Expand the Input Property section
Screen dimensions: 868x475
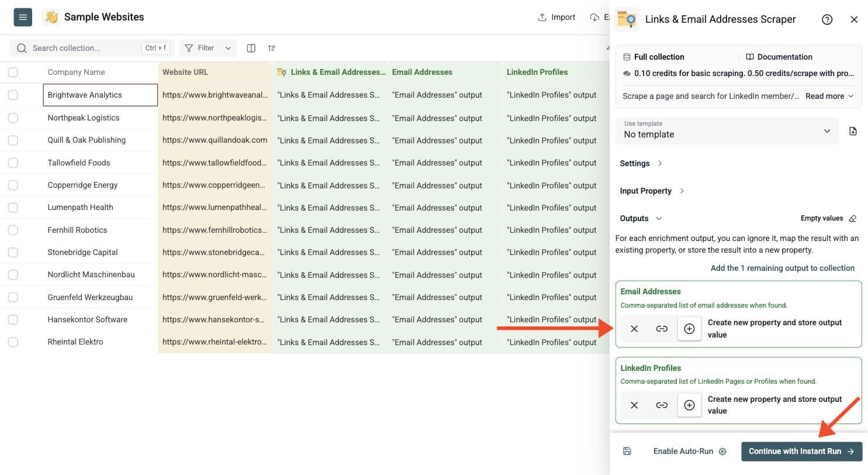click(x=652, y=191)
